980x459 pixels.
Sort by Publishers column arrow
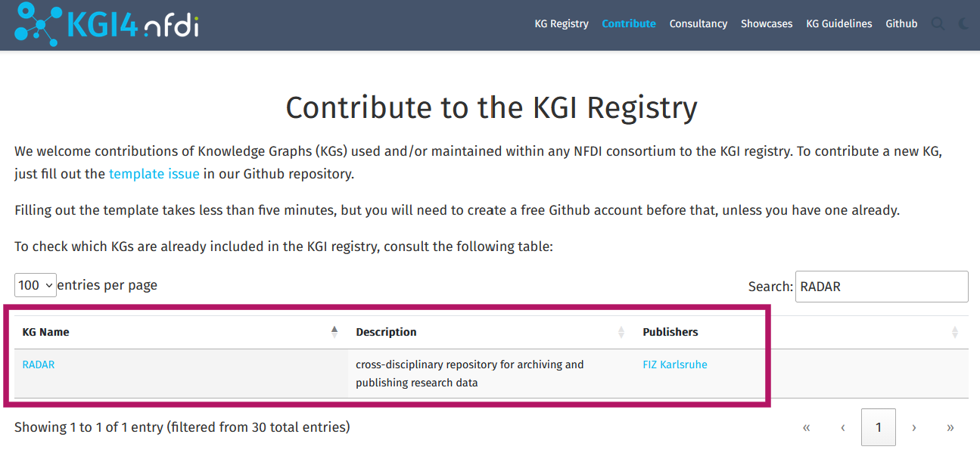pyautogui.click(x=954, y=332)
